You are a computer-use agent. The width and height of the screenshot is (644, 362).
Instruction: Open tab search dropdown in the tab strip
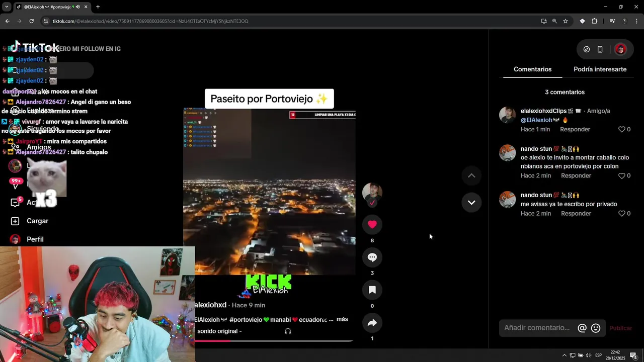tap(7, 7)
